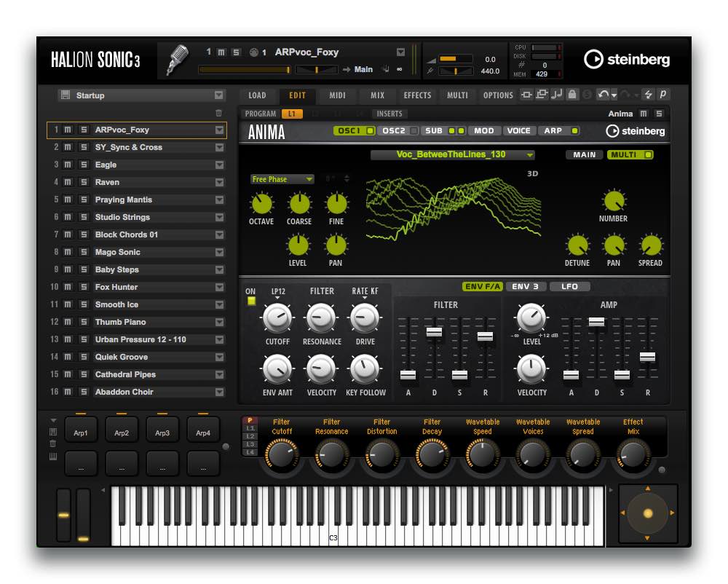
Task: Click the filter envelope Decay fader
Action: 434,332
